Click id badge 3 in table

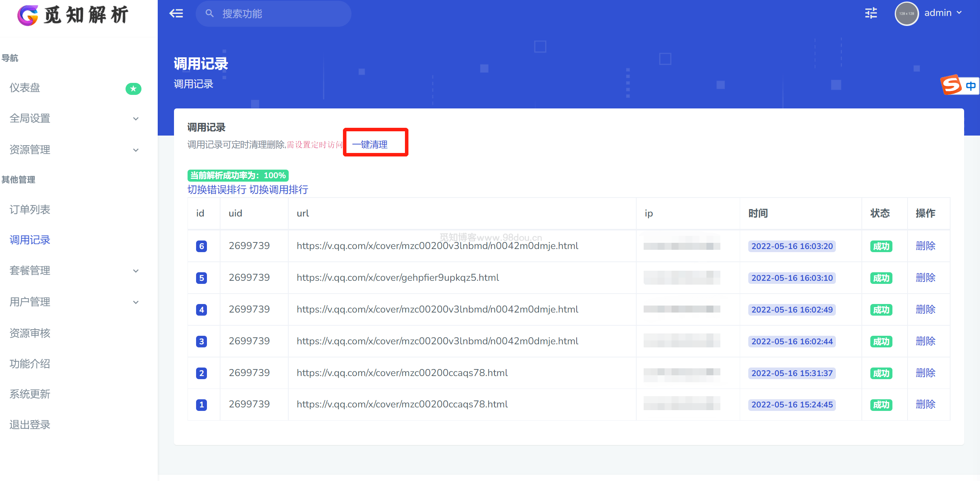pyautogui.click(x=202, y=342)
